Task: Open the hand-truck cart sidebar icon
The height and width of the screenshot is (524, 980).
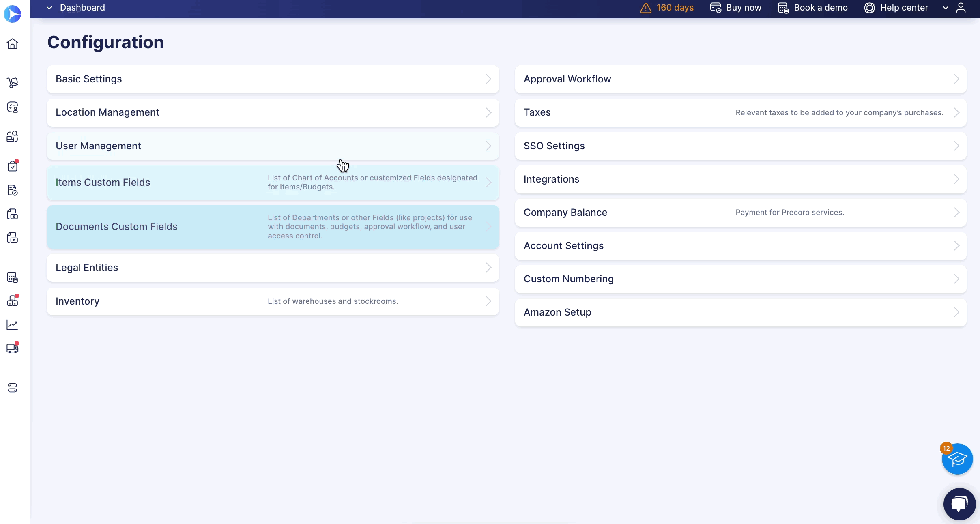Action: (x=13, y=83)
